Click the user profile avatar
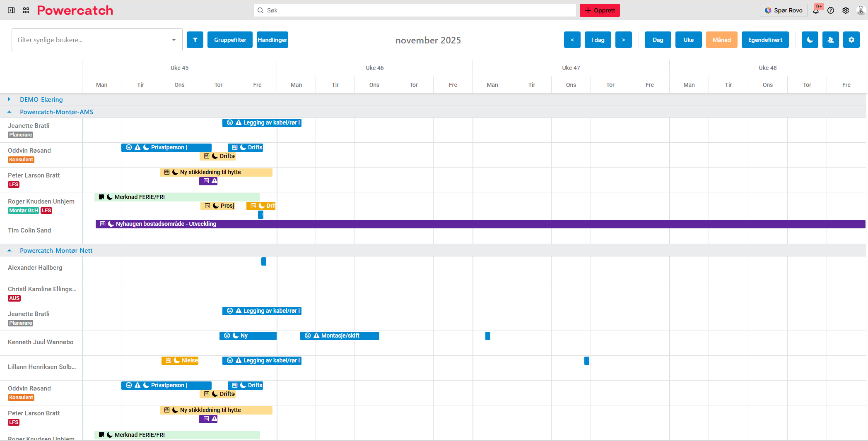 pyautogui.click(x=861, y=11)
